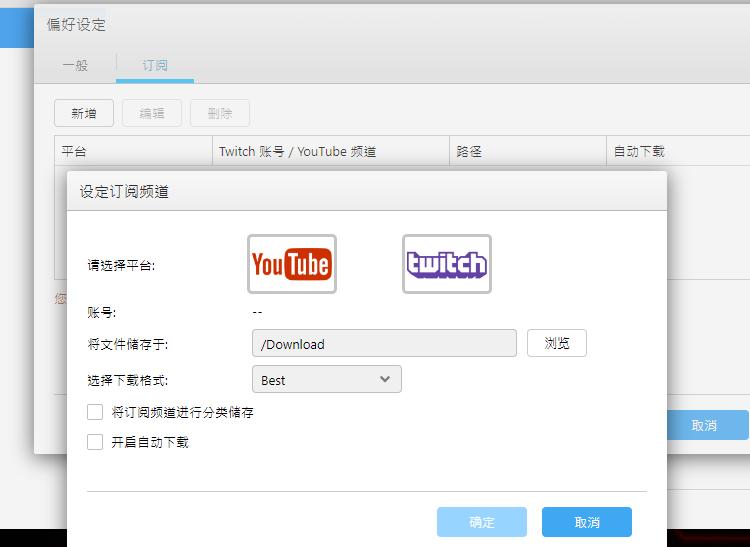The height and width of the screenshot is (547, 750).
Task: Switch to the 一般 tab
Action: click(75, 66)
